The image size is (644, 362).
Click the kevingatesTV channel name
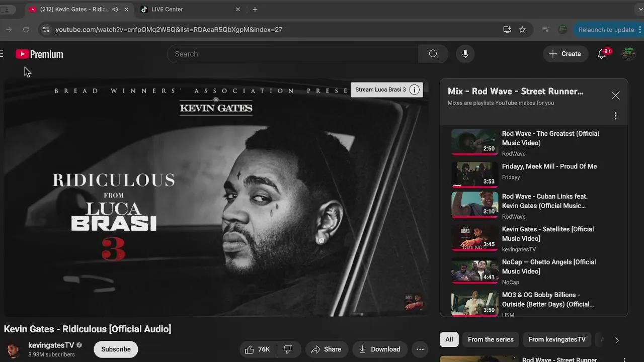51,345
